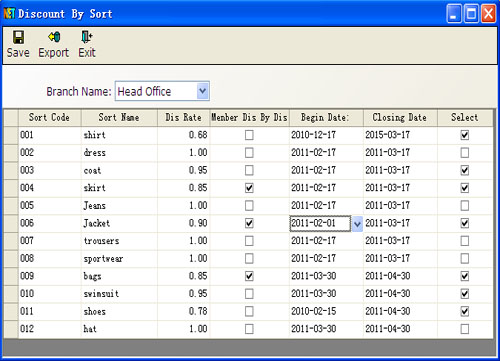
Task: Click sort name cell 'Jeans'
Action: click(x=119, y=206)
